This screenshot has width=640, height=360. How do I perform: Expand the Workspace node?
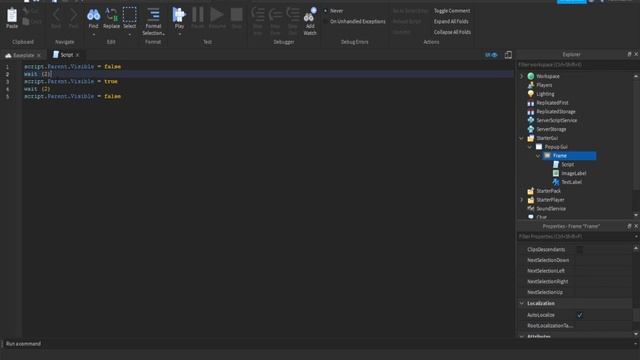tap(521, 76)
